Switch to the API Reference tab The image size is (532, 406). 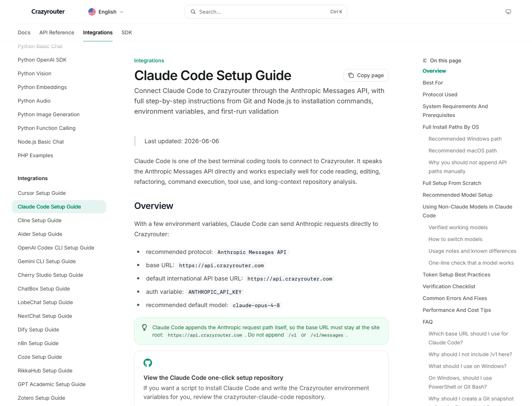[57, 32]
